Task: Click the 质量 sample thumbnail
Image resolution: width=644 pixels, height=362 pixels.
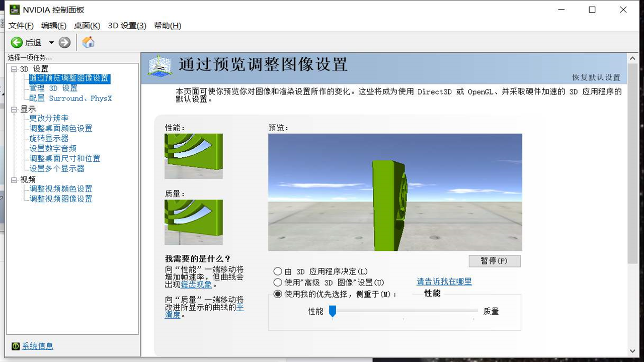Action: coord(194,222)
